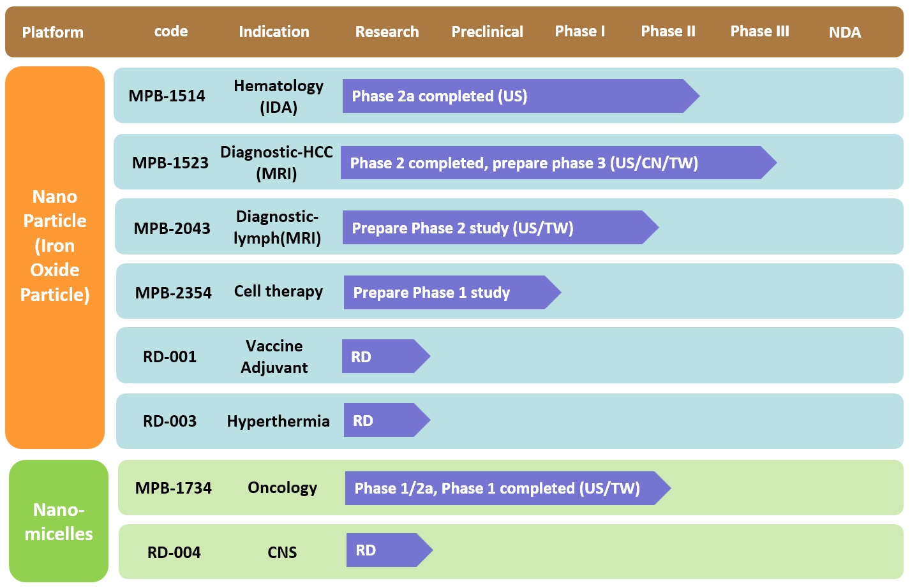Click the code column header
Image resolution: width=910 pixels, height=588 pixels.
[171, 31]
